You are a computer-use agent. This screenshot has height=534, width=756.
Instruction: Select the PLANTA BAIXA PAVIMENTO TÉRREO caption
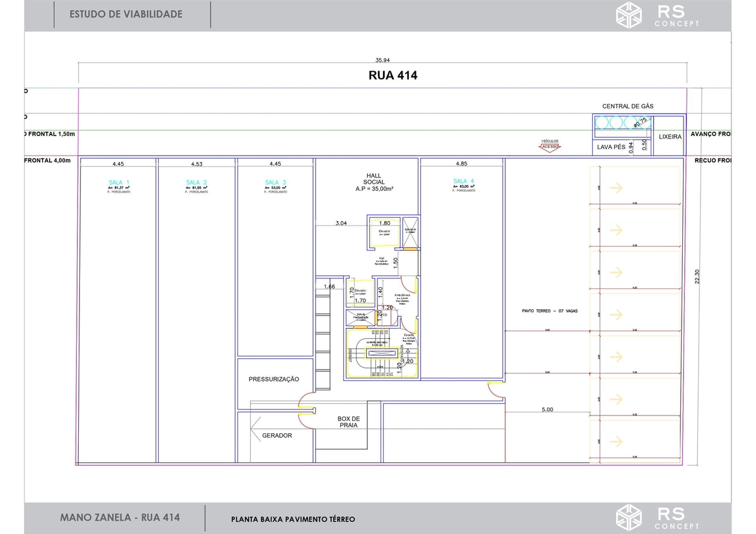(293, 519)
